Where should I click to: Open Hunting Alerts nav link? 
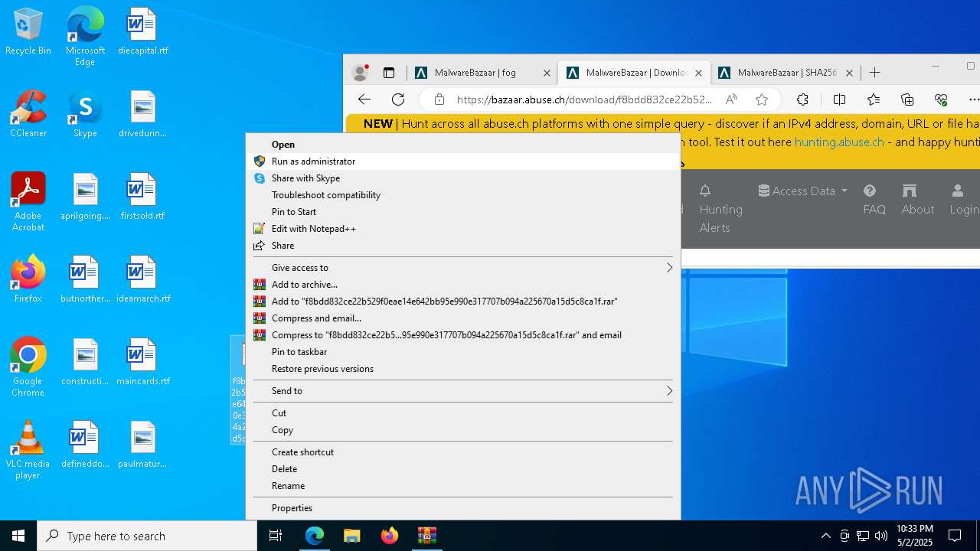pyautogui.click(x=720, y=209)
